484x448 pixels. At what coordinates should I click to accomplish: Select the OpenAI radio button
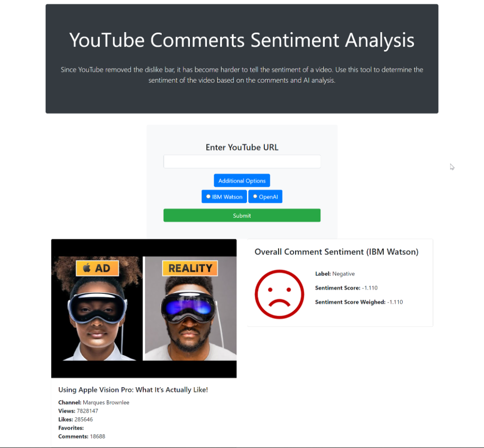[x=255, y=197]
